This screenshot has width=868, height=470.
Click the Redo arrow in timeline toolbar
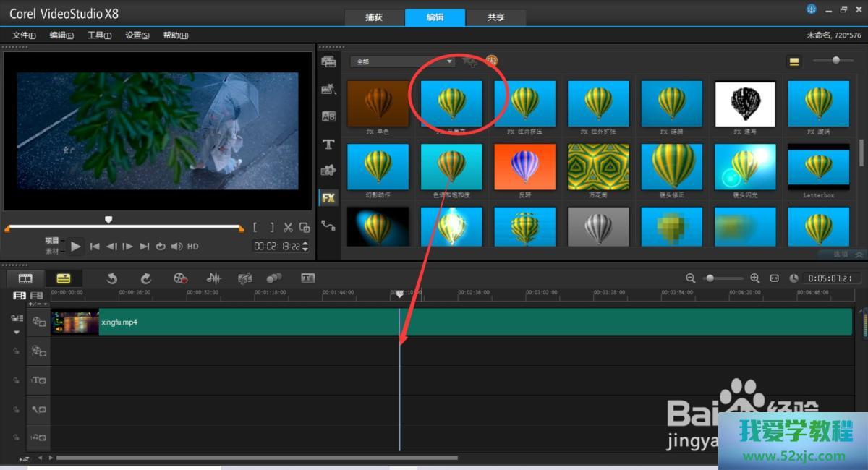145,278
